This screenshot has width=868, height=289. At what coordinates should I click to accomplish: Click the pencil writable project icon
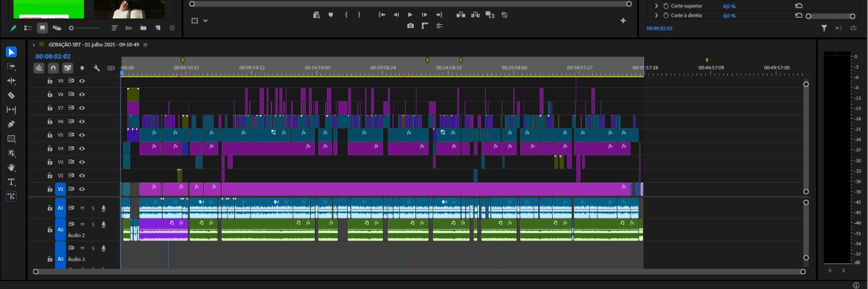tap(13, 28)
